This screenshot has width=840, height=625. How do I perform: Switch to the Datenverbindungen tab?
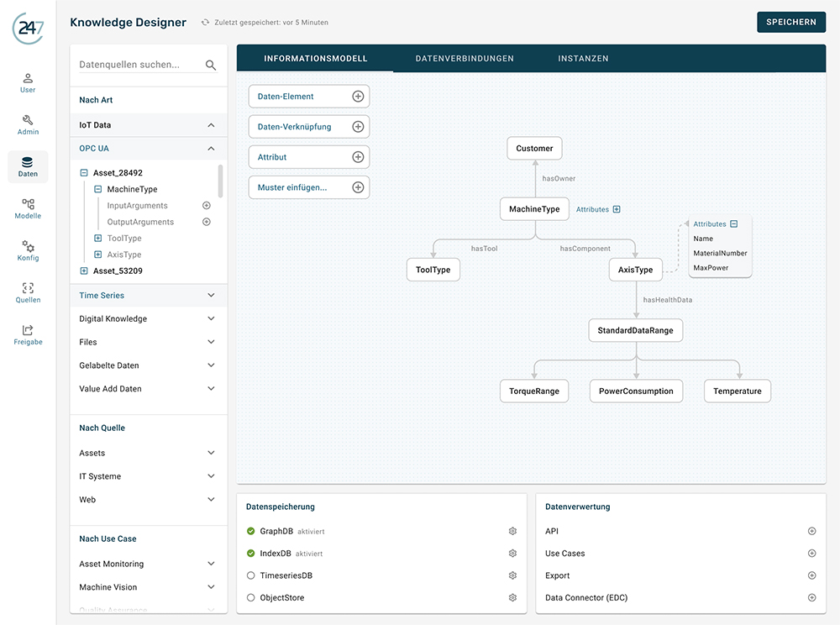click(465, 59)
